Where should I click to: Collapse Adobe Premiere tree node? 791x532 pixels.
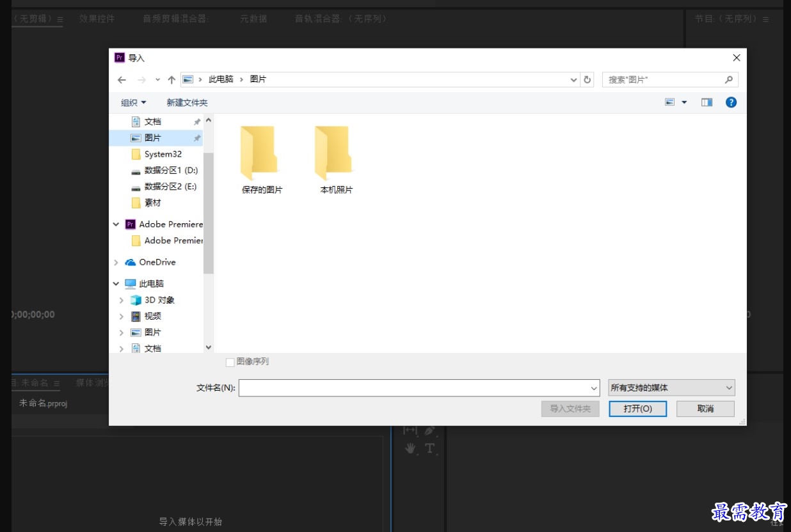point(116,224)
